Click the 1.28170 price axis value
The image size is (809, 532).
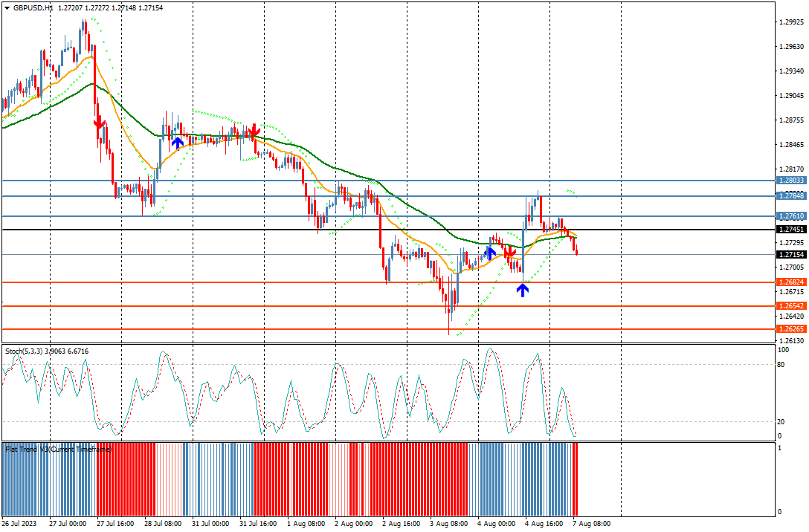791,169
